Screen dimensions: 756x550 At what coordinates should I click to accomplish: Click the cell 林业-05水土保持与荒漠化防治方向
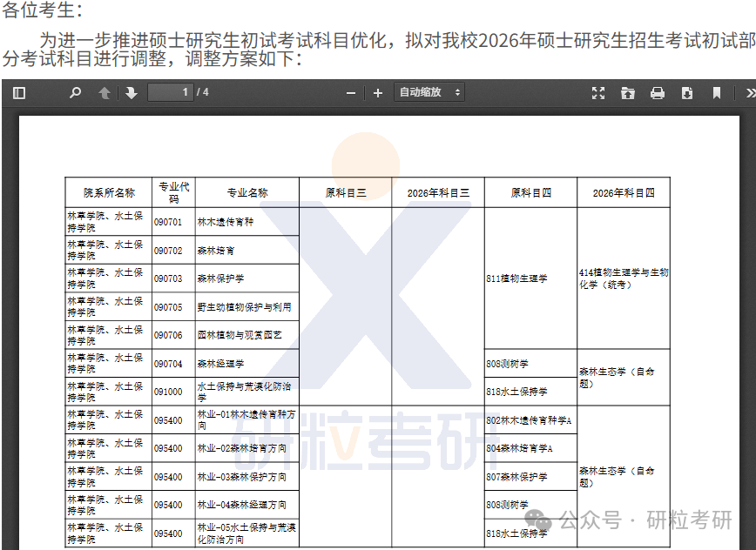pos(247,533)
